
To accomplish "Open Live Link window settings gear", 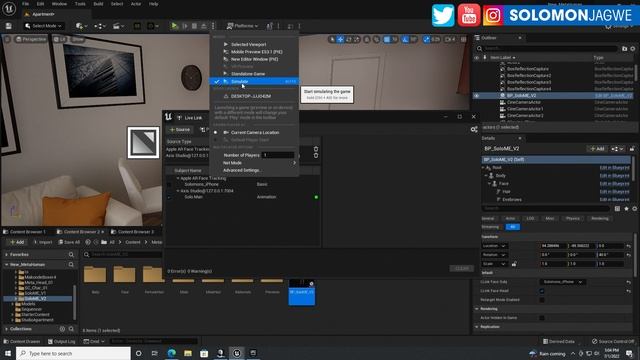I will (474, 129).
